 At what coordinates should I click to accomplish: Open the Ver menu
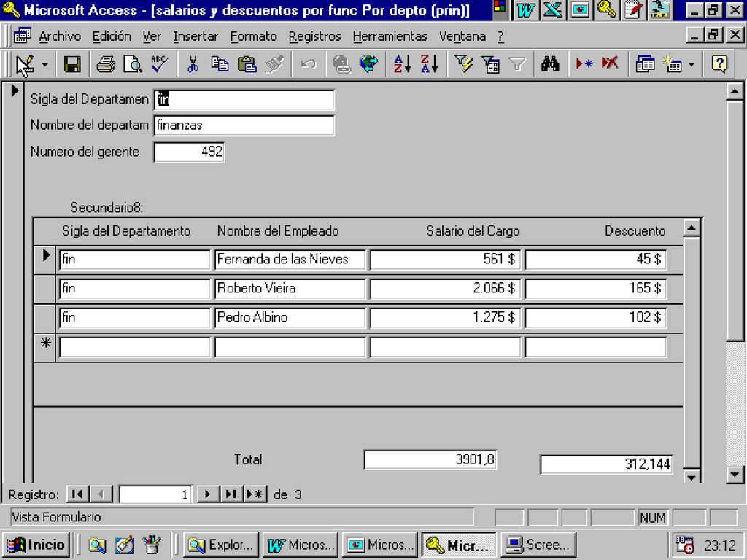152,36
